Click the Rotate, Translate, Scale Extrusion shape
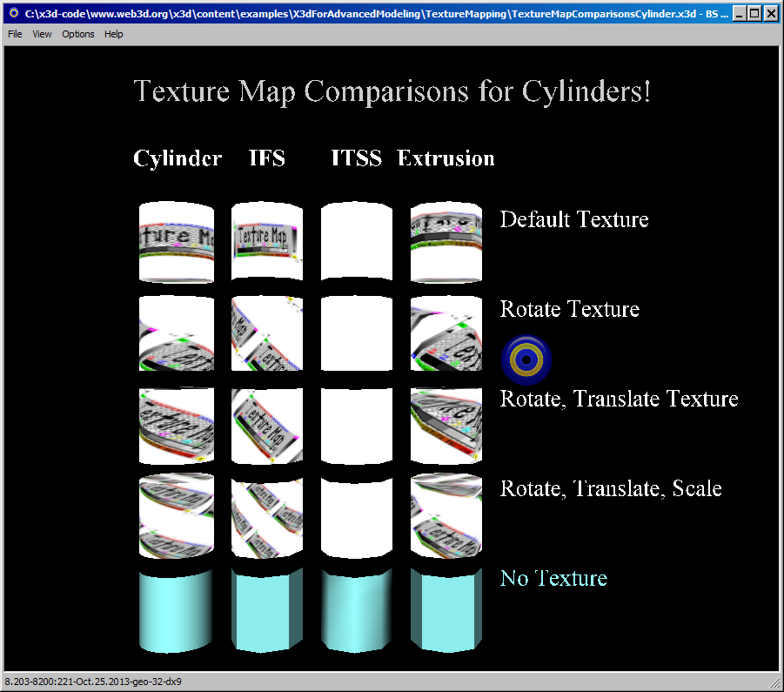The image size is (784, 692). 446,516
